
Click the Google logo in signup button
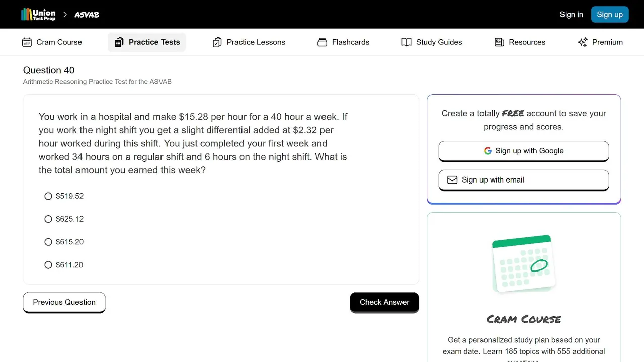488,151
